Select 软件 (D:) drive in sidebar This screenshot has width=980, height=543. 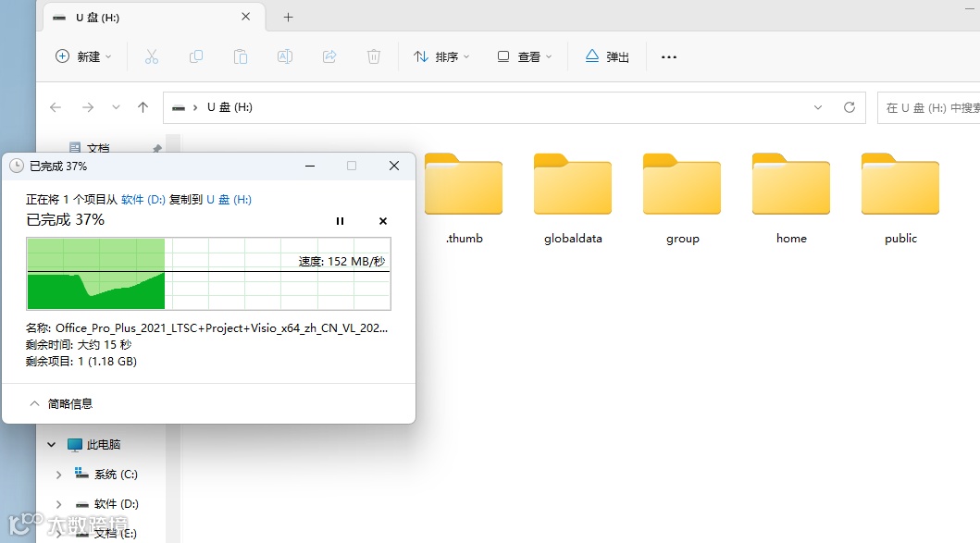pos(107,503)
